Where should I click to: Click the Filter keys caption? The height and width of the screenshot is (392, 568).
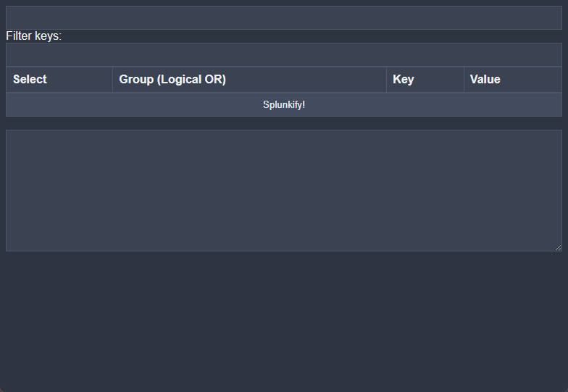tap(33, 36)
